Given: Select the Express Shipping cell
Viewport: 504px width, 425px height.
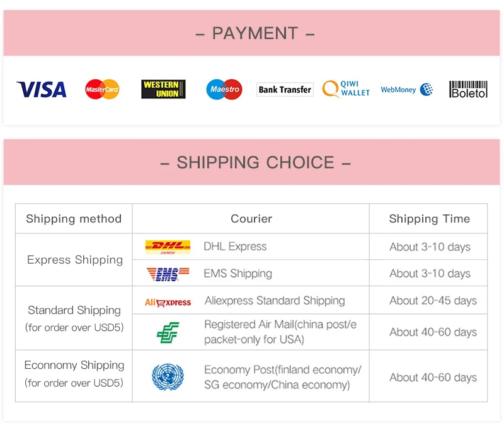Looking at the screenshot, I should pyautogui.click(x=74, y=260).
